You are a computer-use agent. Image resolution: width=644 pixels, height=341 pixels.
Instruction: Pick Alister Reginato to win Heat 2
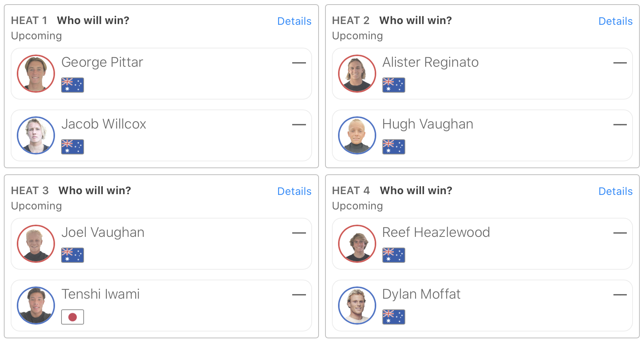(482, 74)
